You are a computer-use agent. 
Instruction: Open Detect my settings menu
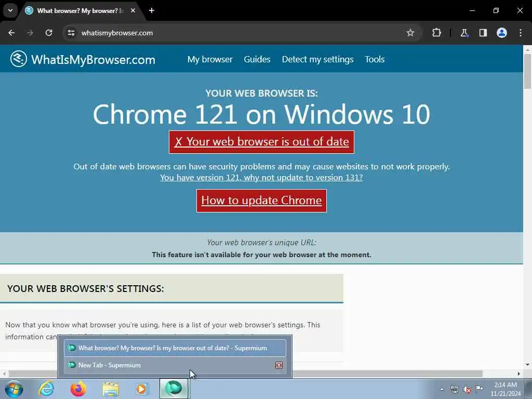[x=317, y=59]
